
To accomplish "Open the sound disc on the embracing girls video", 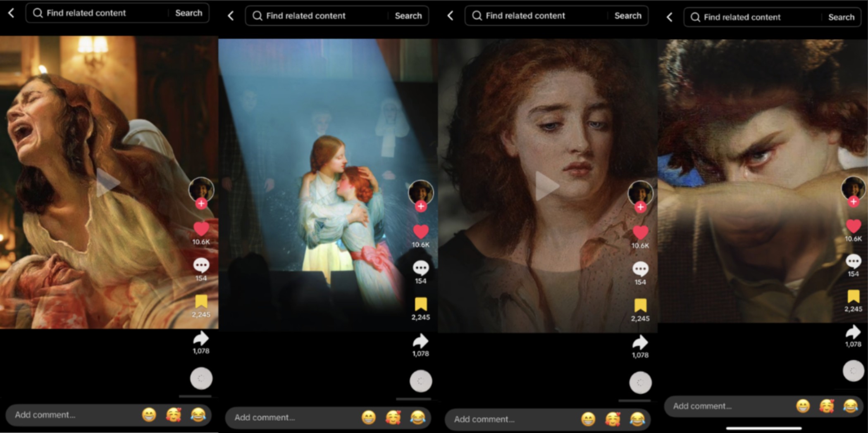I will pyautogui.click(x=421, y=381).
